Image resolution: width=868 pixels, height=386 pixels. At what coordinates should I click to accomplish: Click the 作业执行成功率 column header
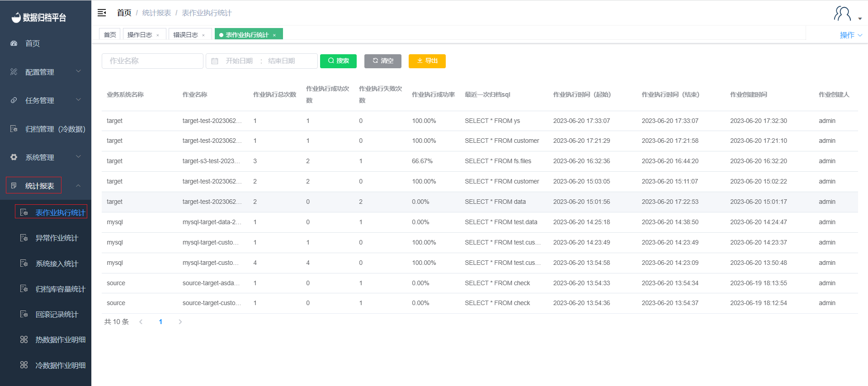pos(433,94)
